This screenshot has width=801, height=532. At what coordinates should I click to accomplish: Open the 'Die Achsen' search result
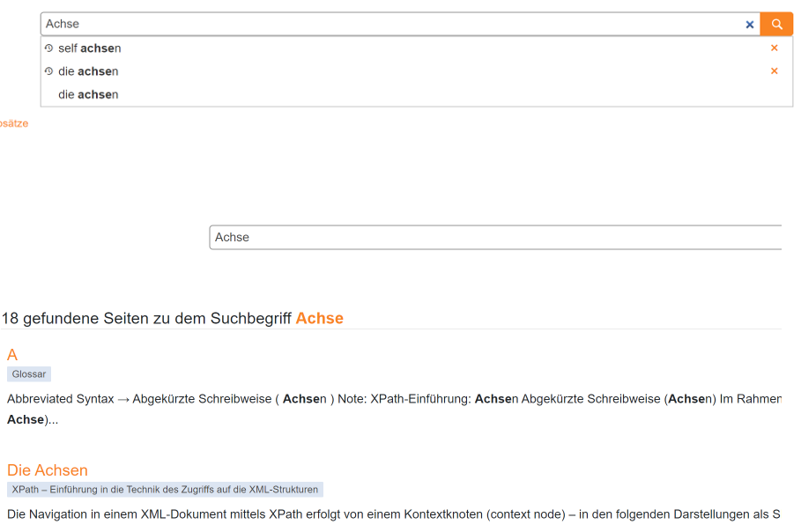[x=47, y=469]
